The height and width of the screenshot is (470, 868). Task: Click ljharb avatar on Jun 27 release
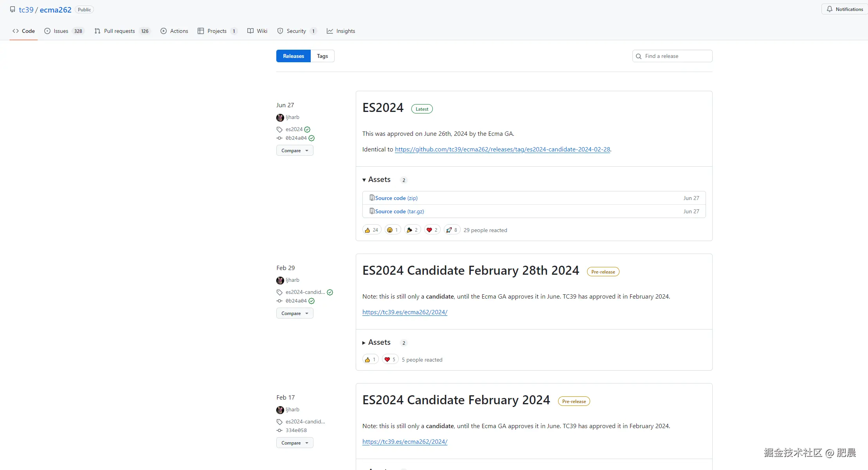(x=280, y=117)
